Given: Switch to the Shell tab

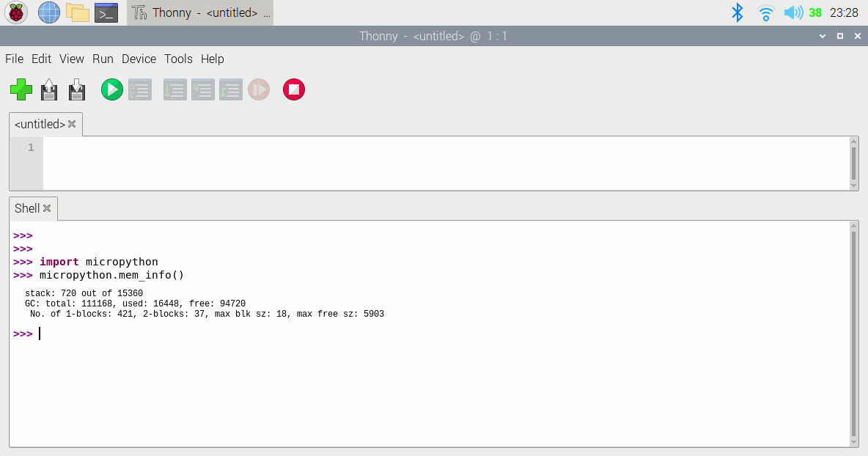Looking at the screenshot, I should point(26,208).
